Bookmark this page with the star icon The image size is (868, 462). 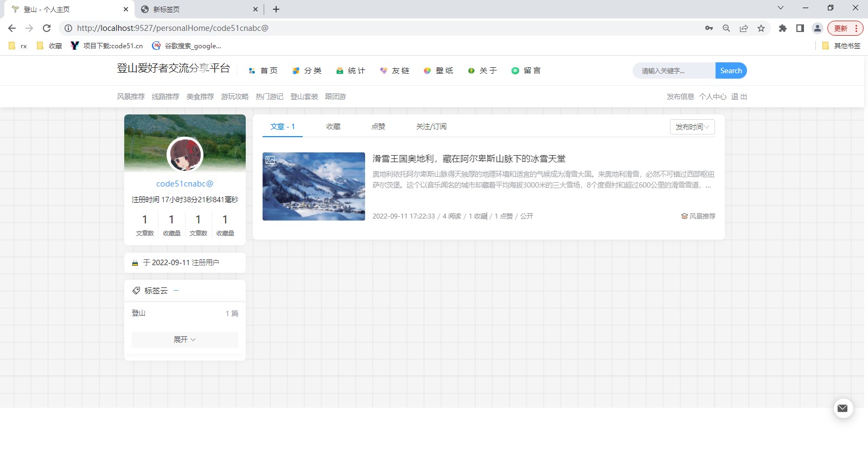coord(761,28)
